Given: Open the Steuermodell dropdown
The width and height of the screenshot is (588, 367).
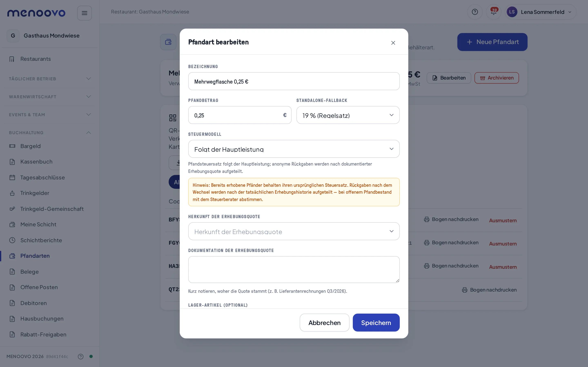Looking at the screenshot, I should pyautogui.click(x=294, y=149).
